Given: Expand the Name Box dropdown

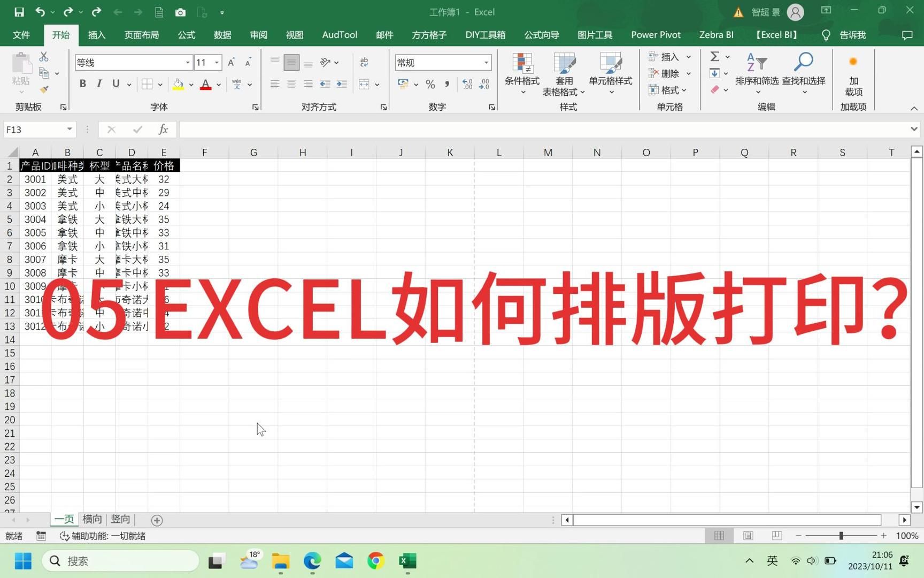Looking at the screenshot, I should click(x=70, y=129).
